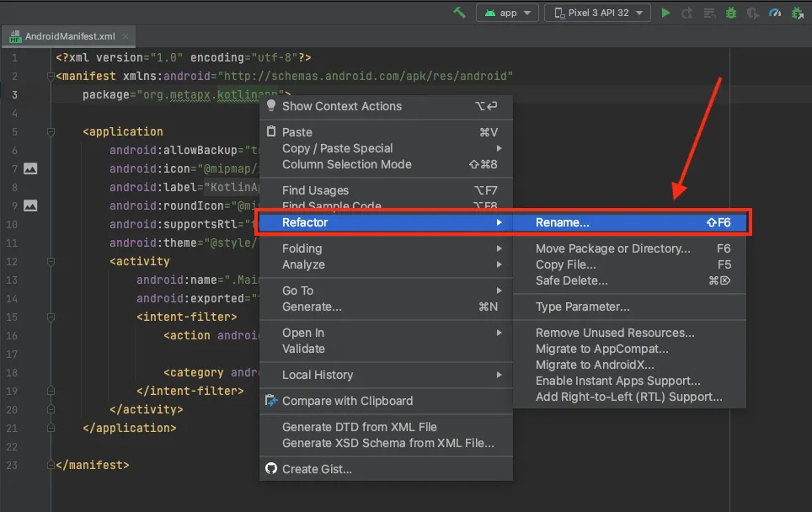Choose Generate XSD Schema from XML File...
Screen dimensions: 812x512
tap(386, 443)
